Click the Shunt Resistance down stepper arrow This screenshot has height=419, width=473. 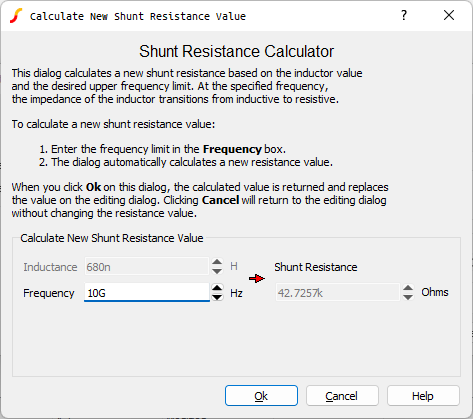point(408,297)
